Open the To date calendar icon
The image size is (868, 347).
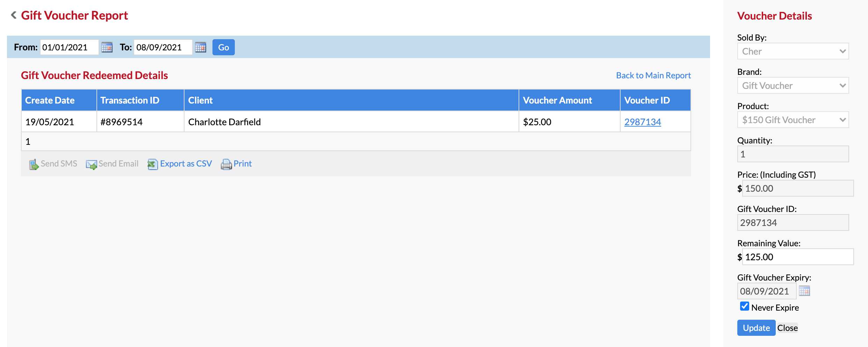[x=201, y=47]
